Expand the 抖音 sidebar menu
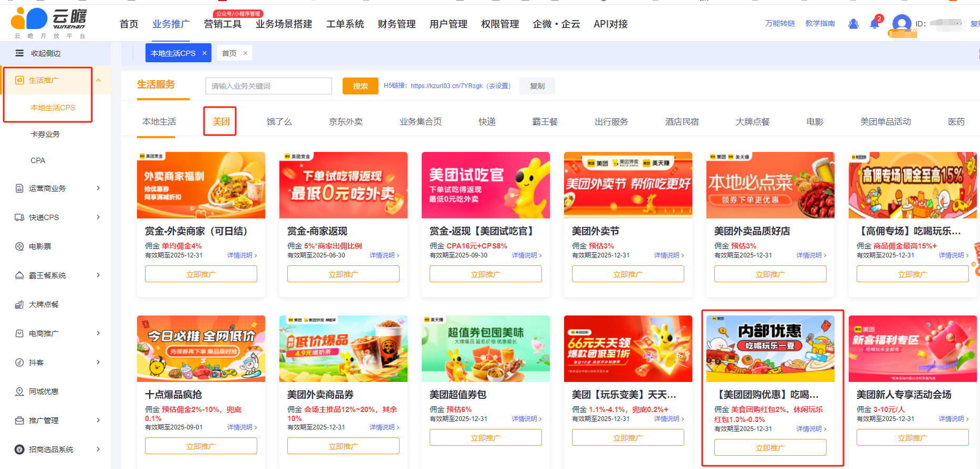Image resolution: width=980 pixels, height=469 pixels. coord(98,362)
